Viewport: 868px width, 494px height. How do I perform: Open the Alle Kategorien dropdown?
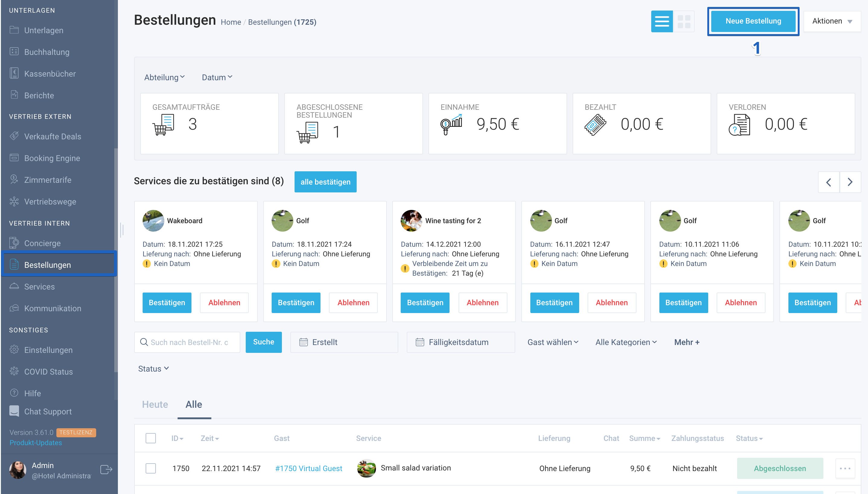tap(626, 342)
